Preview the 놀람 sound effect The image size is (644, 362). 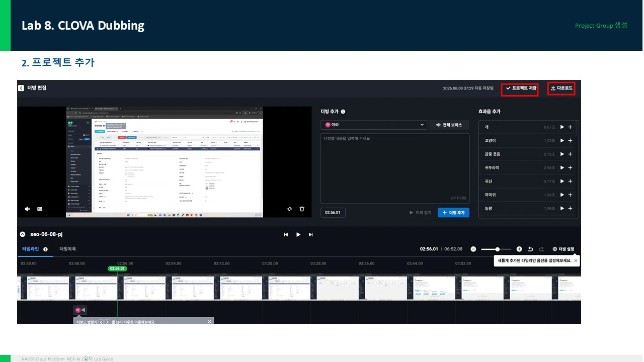[562, 209]
